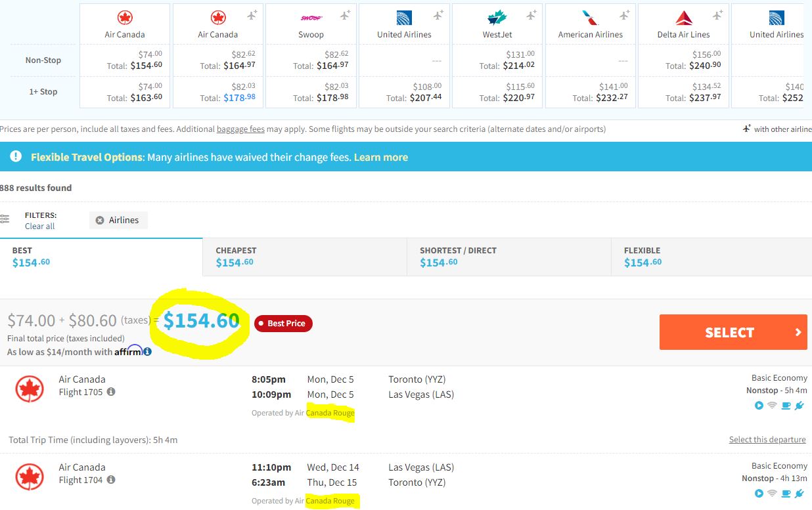The height and width of the screenshot is (510, 812).
Task: Click the Wi-Fi icon for Flight 1704
Action: point(772,494)
